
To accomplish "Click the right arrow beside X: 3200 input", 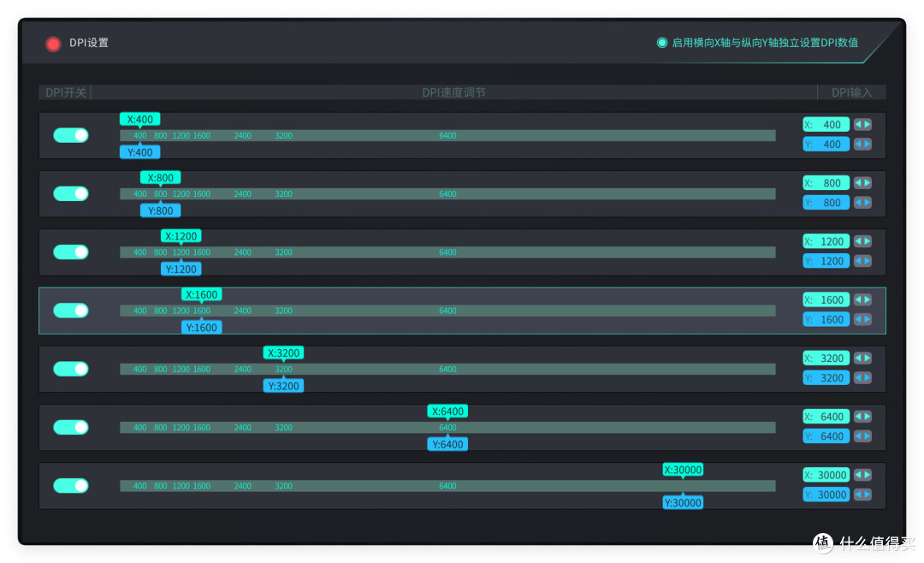I will (x=868, y=358).
